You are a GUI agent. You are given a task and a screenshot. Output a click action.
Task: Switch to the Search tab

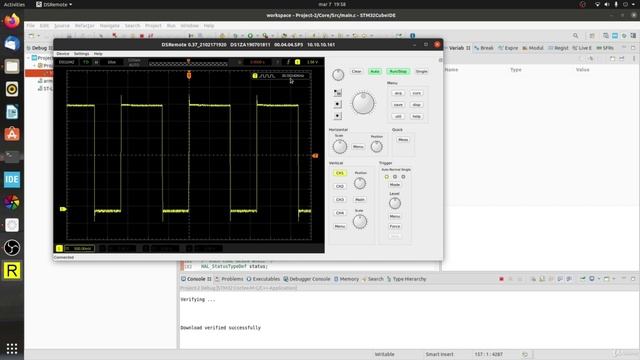pos(373,279)
